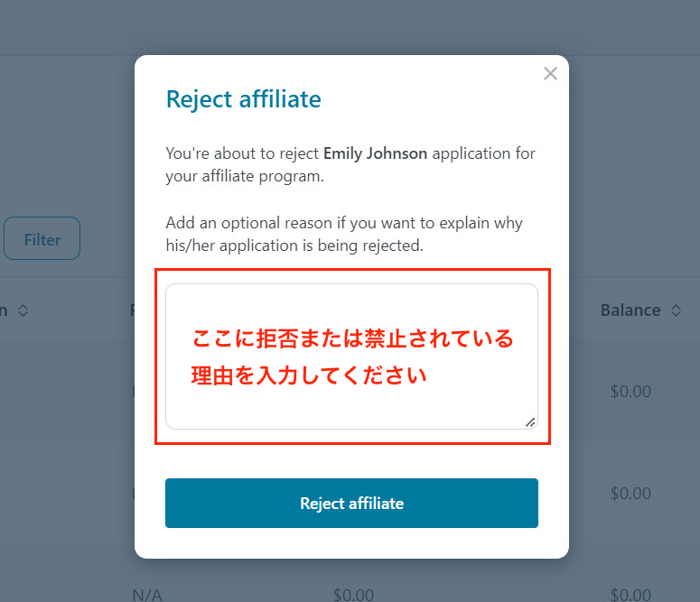Viewport: 700px width, 602px height.
Task: Click the leftmost column's sort arrows
Action: (23, 310)
